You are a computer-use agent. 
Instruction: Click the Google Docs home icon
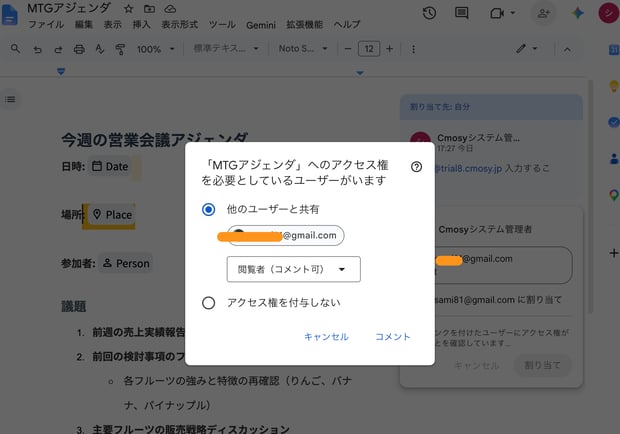(x=9, y=14)
